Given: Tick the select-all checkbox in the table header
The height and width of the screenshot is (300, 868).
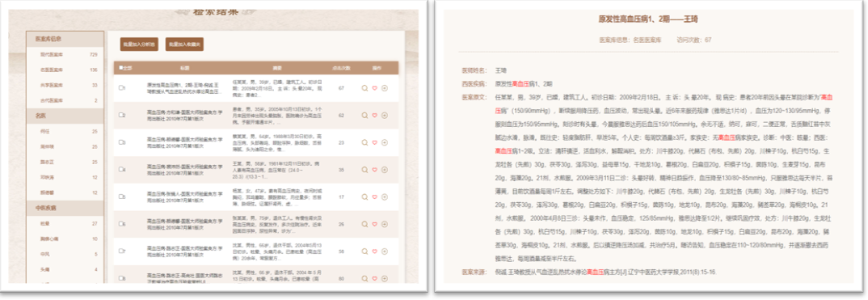Looking at the screenshot, I should pyautogui.click(x=121, y=68).
